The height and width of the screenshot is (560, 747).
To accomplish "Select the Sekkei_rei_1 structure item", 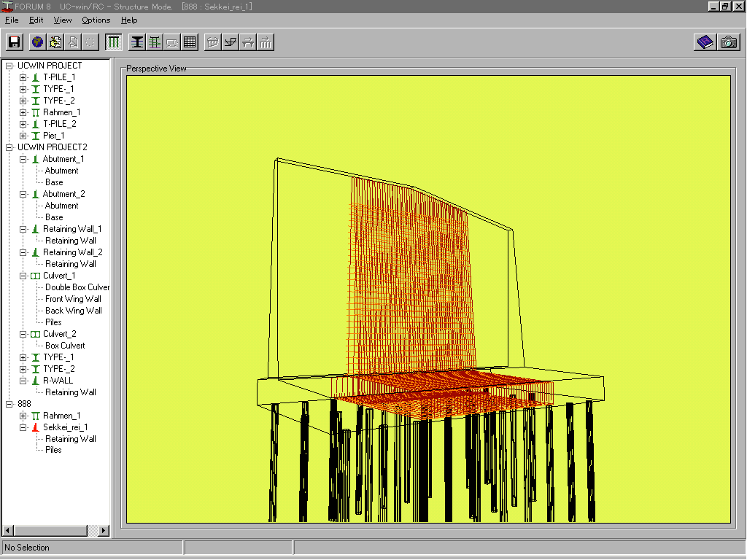I will tap(65, 427).
